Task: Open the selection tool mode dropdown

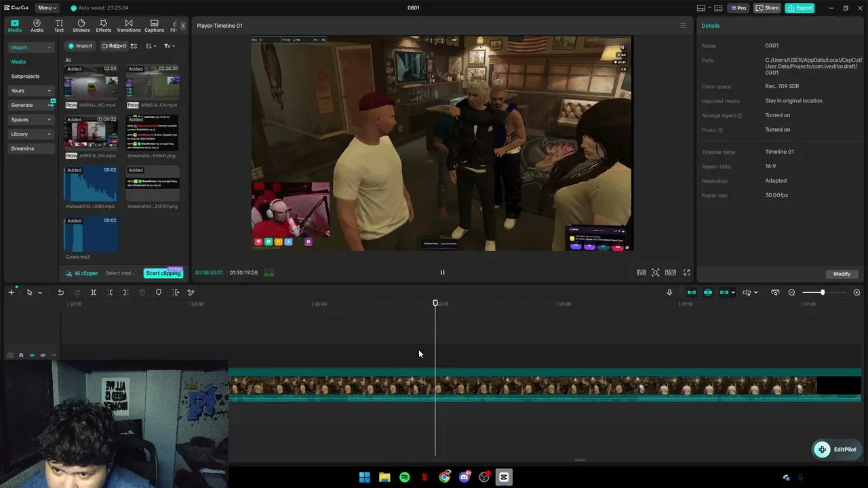Action: (x=40, y=293)
